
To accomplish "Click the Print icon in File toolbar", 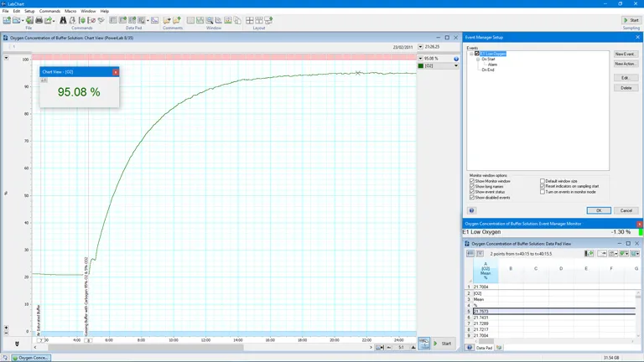I will [x=39, y=20].
